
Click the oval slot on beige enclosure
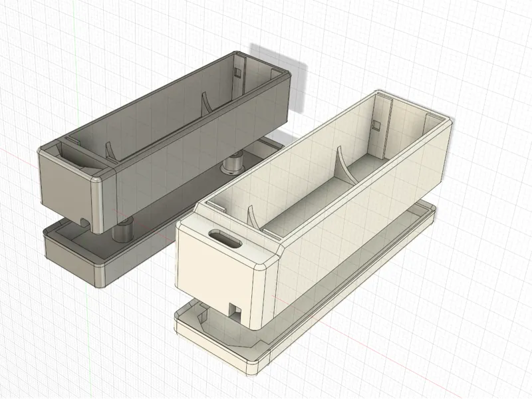tap(225, 239)
